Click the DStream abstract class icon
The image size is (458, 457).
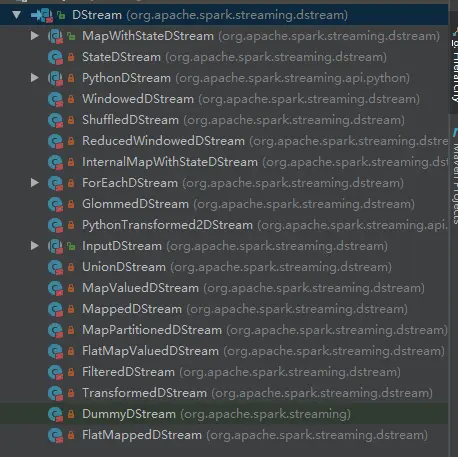[42, 15]
